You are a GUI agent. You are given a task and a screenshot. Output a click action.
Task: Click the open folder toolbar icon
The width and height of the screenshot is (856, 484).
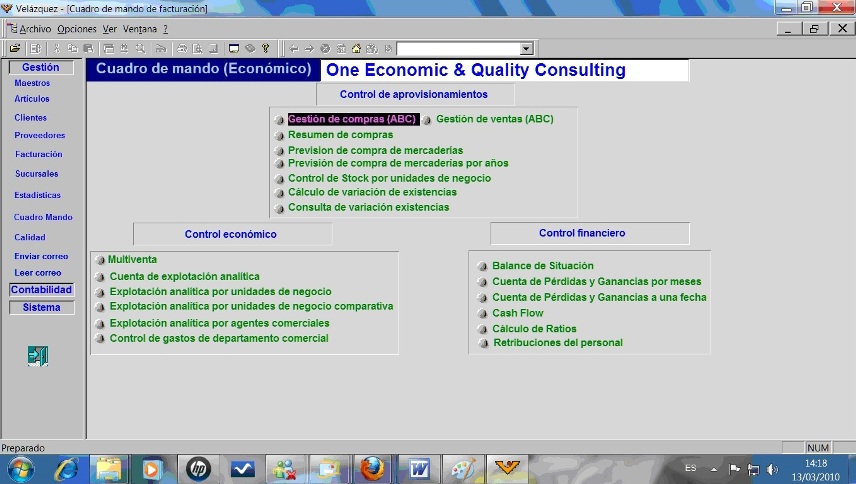pyautogui.click(x=15, y=49)
